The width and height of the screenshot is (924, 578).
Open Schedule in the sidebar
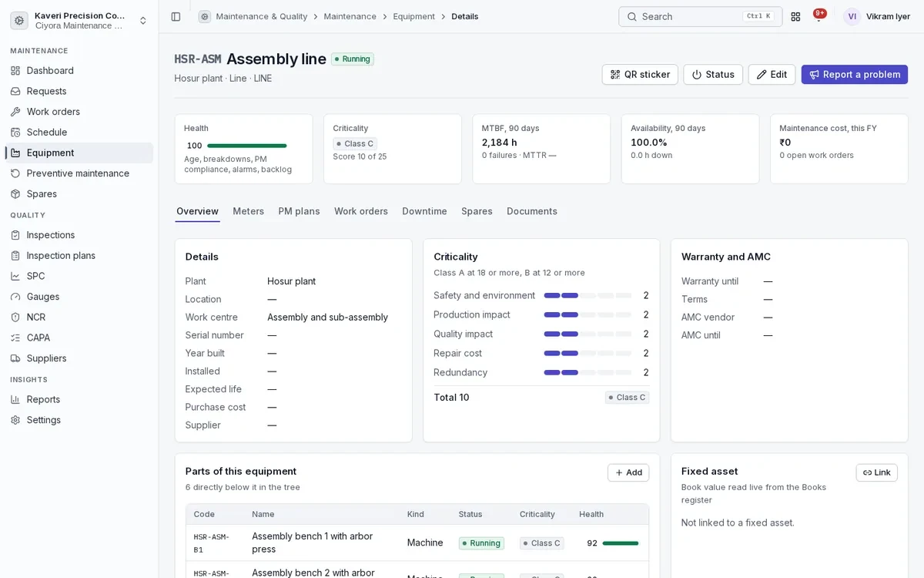(x=79, y=132)
